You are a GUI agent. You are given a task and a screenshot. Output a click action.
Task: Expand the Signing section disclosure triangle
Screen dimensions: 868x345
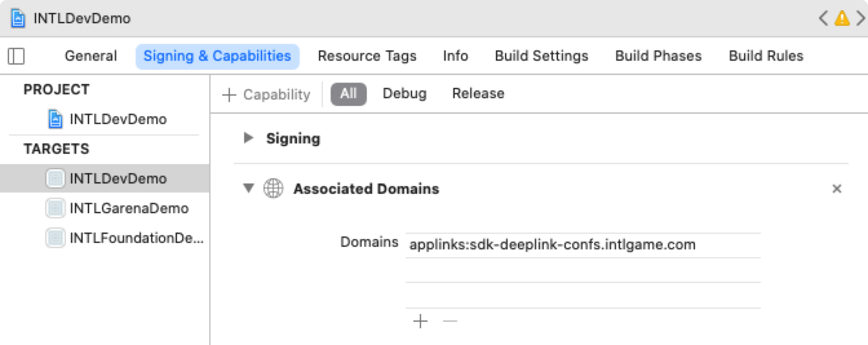[248, 138]
